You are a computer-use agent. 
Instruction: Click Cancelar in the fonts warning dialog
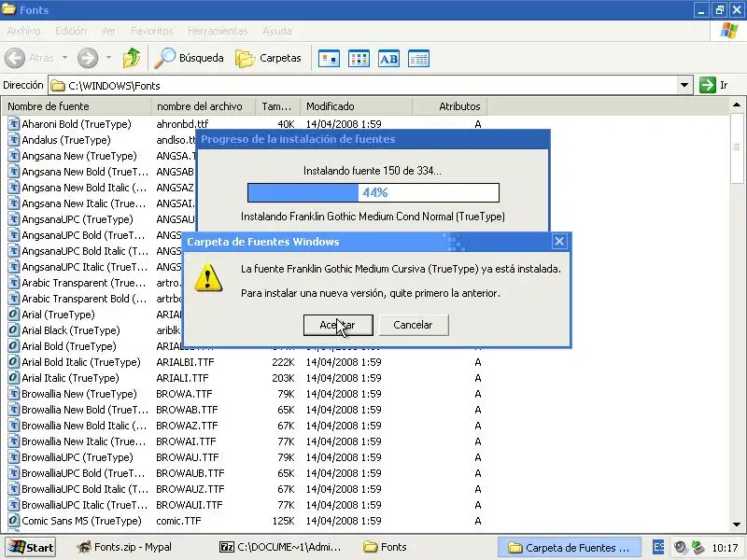point(413,325)
